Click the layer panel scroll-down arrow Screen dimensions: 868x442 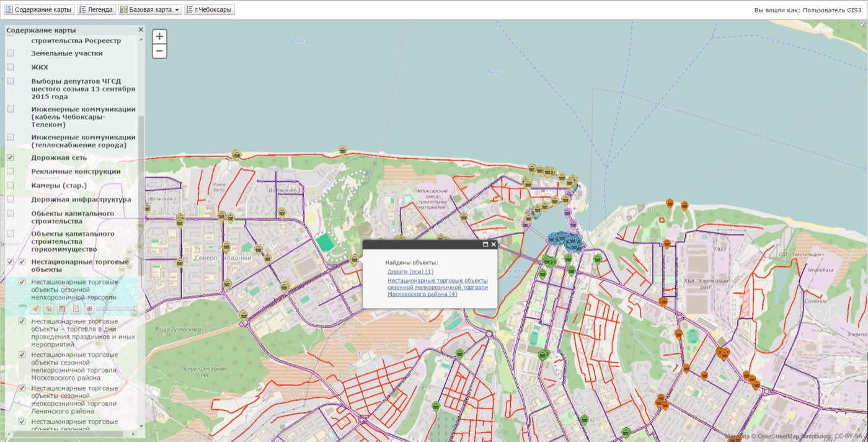coord(141,426)
